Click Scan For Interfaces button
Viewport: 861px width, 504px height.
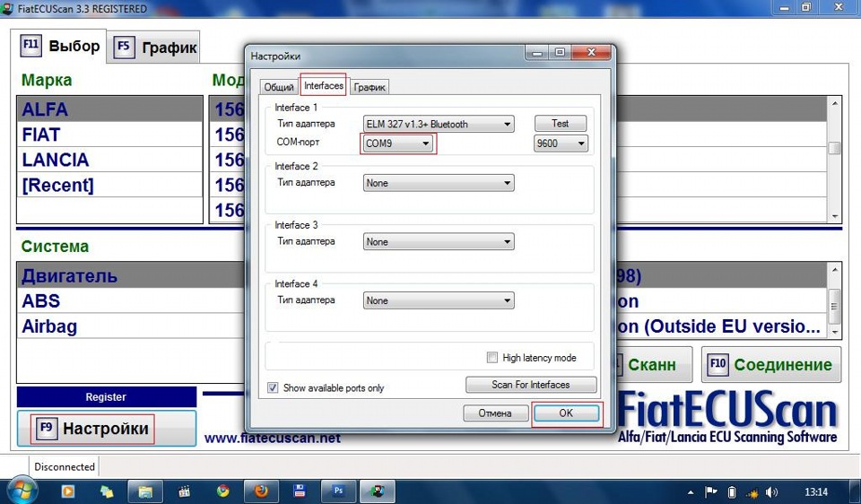coord(530,385)
